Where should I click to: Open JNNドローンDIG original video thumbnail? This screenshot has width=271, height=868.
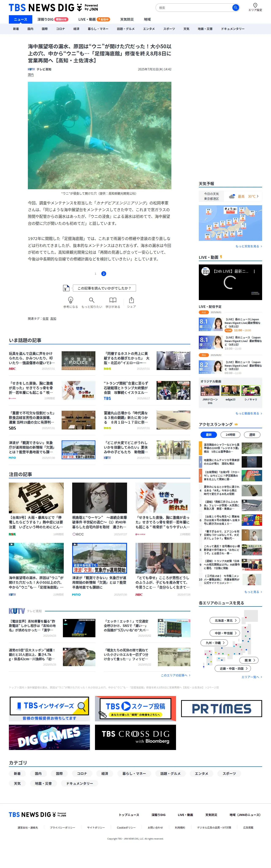tap(210, 391)
